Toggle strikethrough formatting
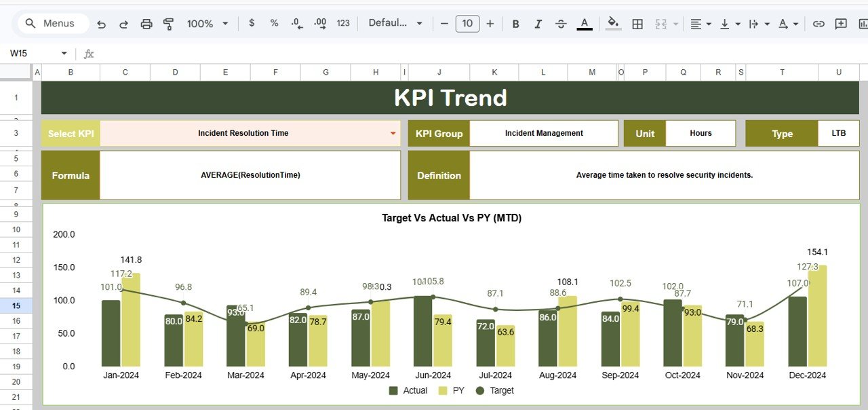The width and height of the screenshot is (868, 410). 561,23
